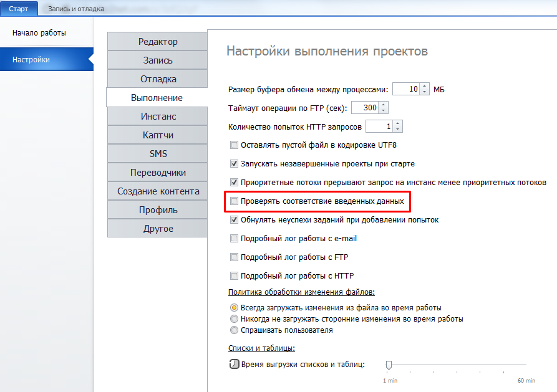The image size is (557, 392).
Task: Uncheck Запускать незавершенные проекты при старте
Action: [x=234, y=164]
